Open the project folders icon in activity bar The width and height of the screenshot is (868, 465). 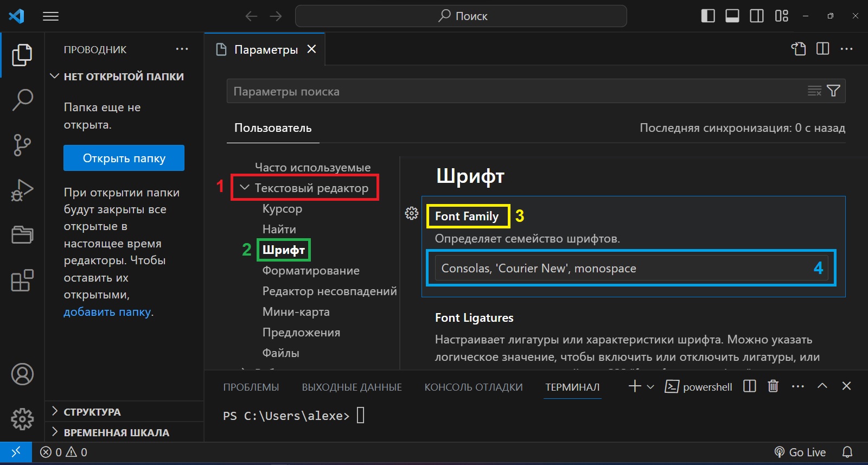pos(22,235)
